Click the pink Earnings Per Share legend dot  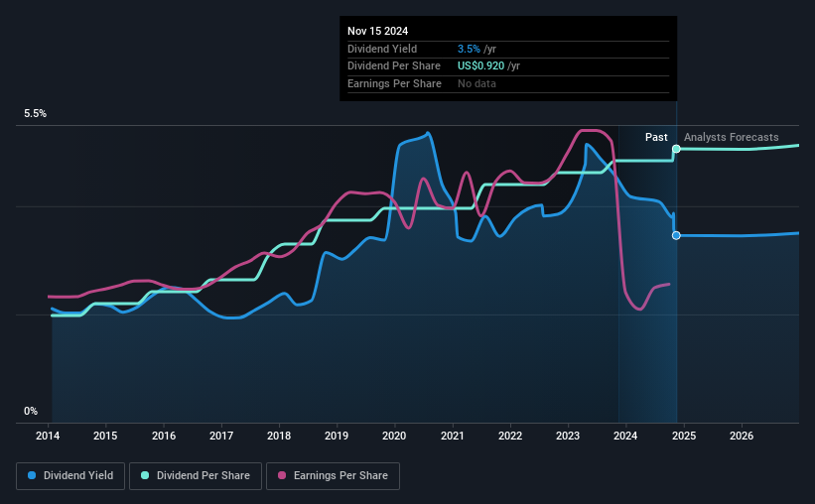pos(282,475)
